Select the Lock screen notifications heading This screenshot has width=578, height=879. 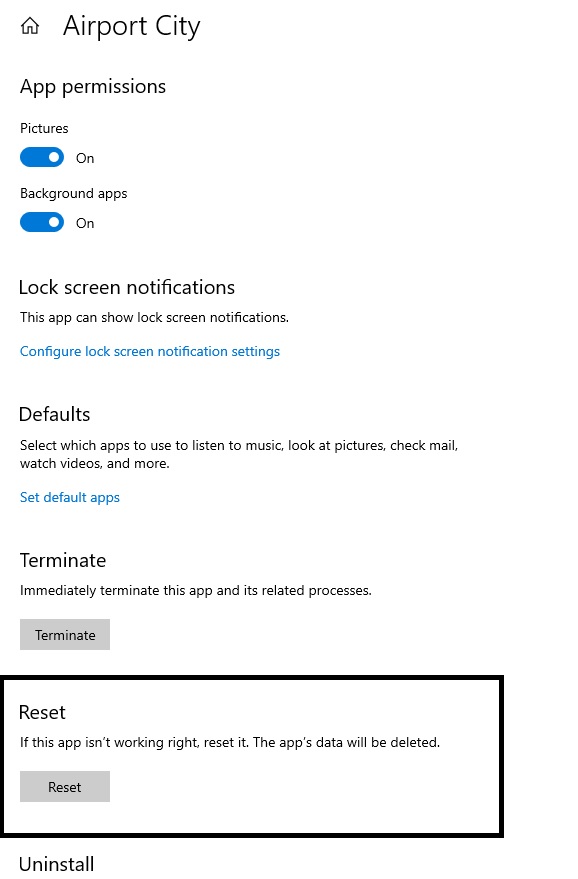coord(127,287)
